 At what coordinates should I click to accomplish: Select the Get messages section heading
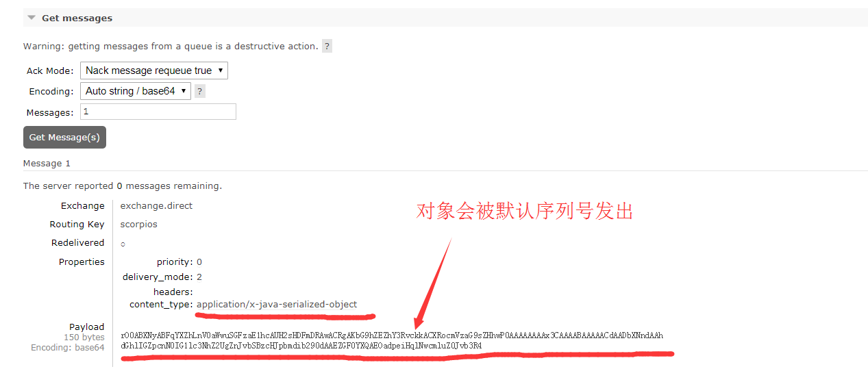77,18
